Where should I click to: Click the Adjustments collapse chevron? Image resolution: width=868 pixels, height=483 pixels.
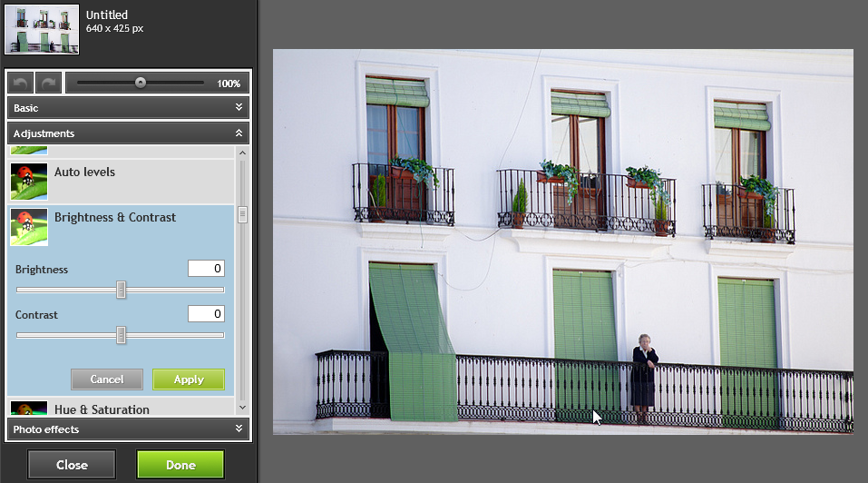[239, 133]
